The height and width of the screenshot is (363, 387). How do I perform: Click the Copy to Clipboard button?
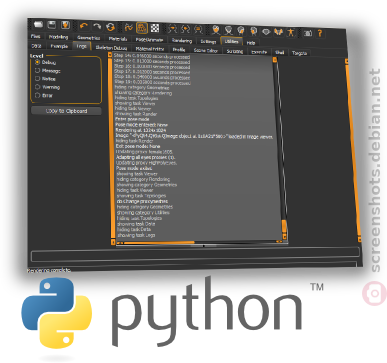click(x=66, y=111)
